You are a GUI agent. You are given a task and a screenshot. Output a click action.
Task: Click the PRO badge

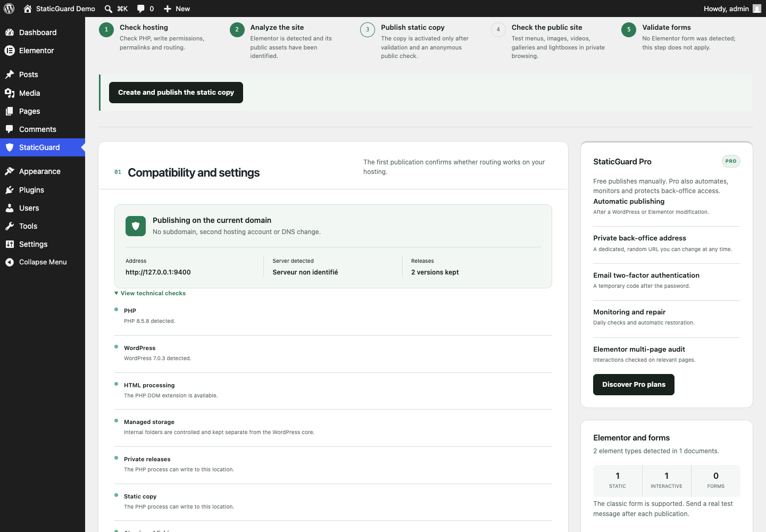(731, 161)
